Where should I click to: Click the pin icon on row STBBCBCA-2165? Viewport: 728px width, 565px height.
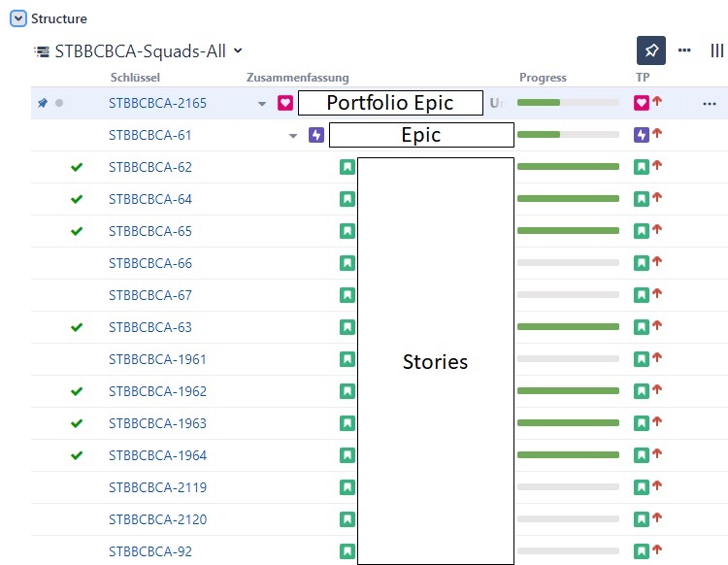[43, 103]
